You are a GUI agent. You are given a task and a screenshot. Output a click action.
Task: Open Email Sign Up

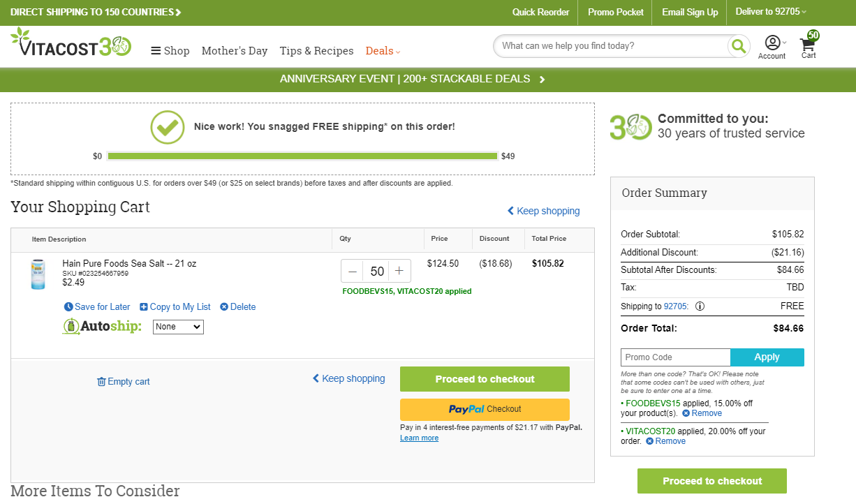coord(690,12)
